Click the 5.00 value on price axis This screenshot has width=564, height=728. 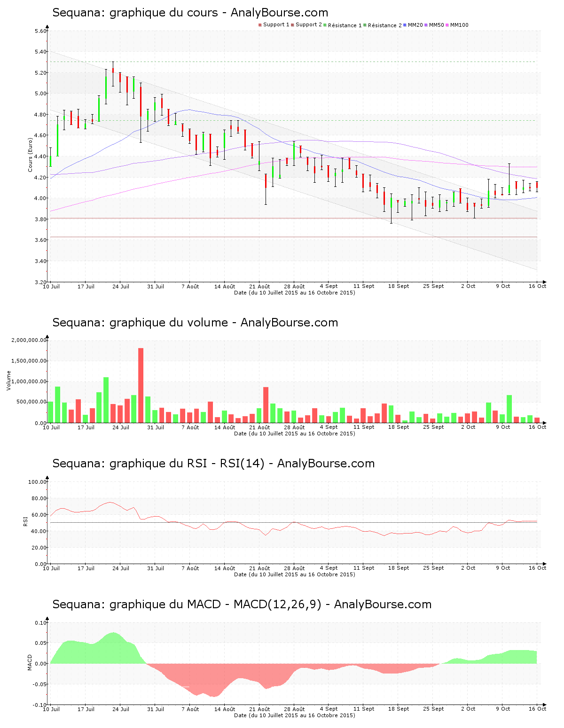[40, 94]
